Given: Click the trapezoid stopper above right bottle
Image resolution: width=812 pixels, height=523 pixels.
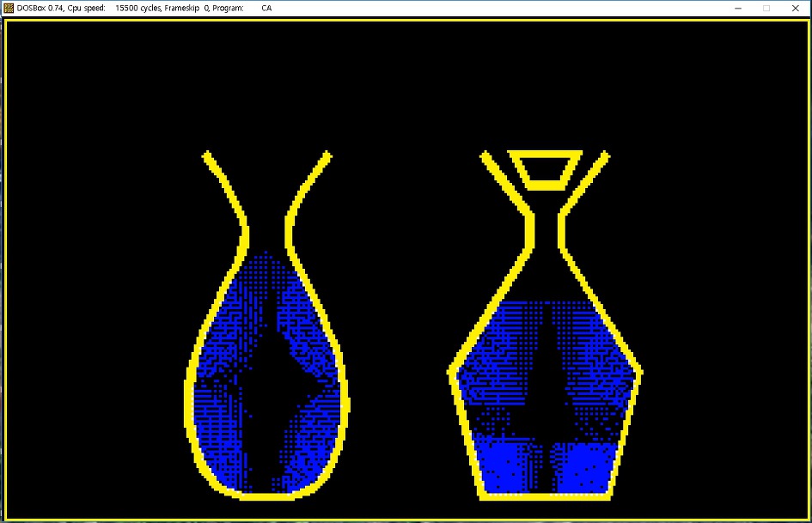Looking at the screenshot, I should point(545,170).
